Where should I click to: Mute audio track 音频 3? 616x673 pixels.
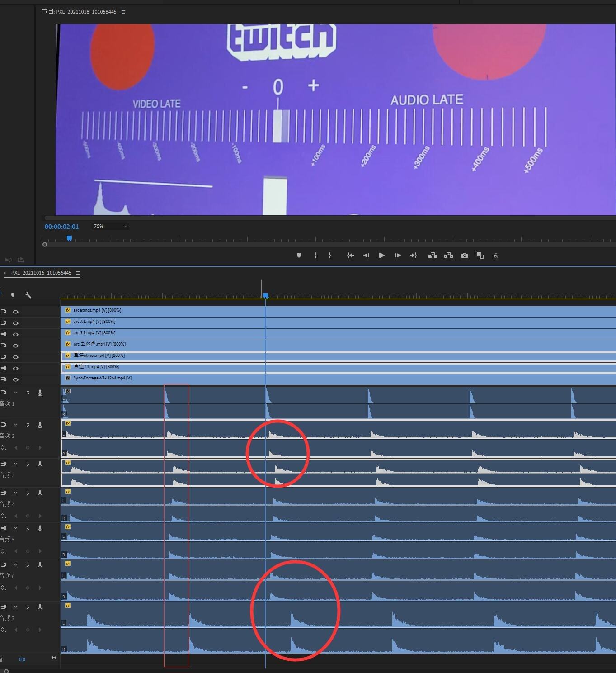[x=15, y=464]
